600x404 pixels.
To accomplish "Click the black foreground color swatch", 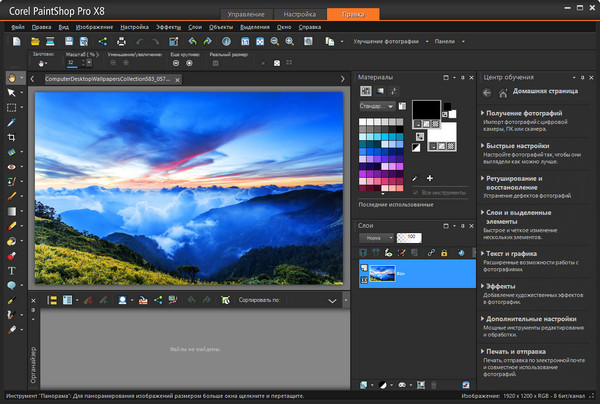I will tap(427, 108).
